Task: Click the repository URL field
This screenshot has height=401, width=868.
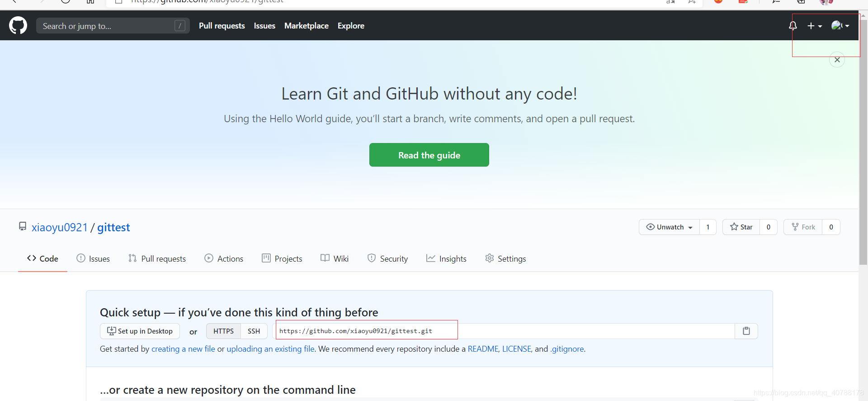Action: 504,331
